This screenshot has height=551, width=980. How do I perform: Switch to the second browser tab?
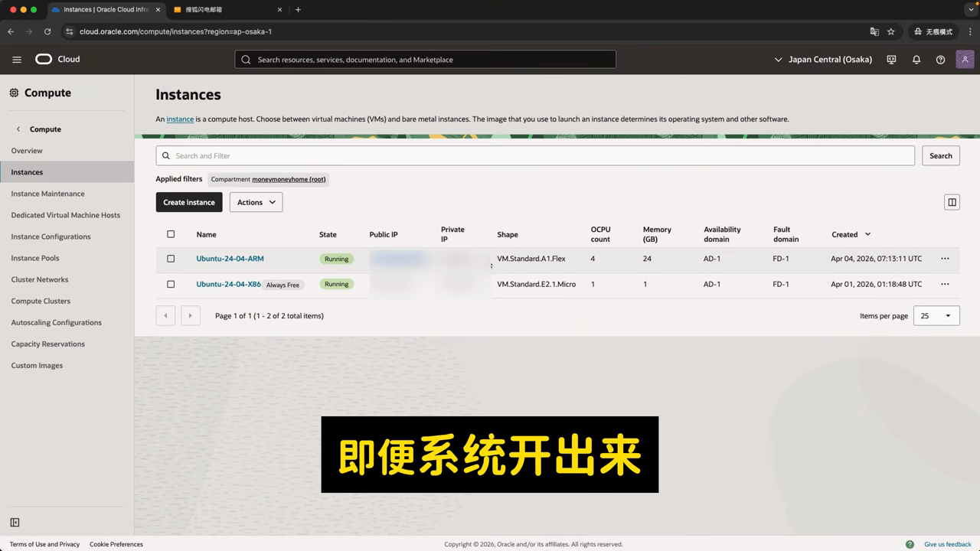click(226, 10)
